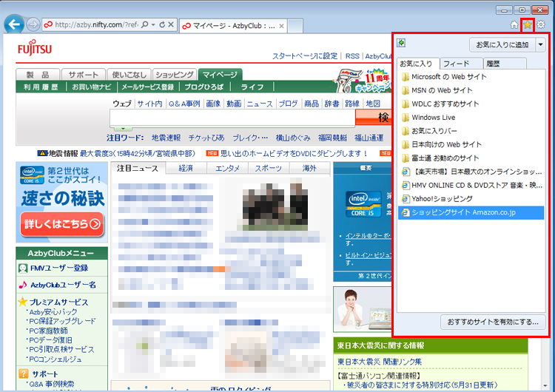Click the 詳しくはこちら red banner button

pyautogui.click(x=62, y=224)
